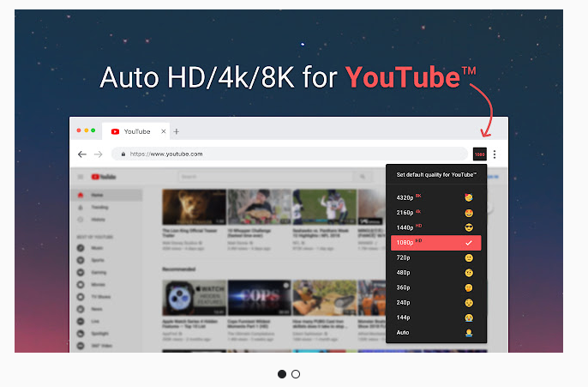The width and height of the screenshot is (588, 387).
Task: Open a new tab with plus icon
Action: [177, 132]
